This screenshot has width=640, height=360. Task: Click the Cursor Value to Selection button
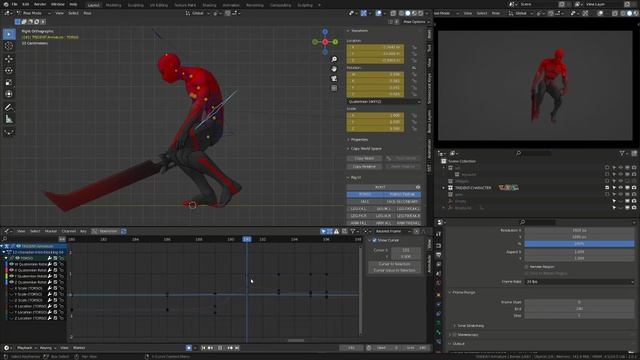click(x=394, y=270)
